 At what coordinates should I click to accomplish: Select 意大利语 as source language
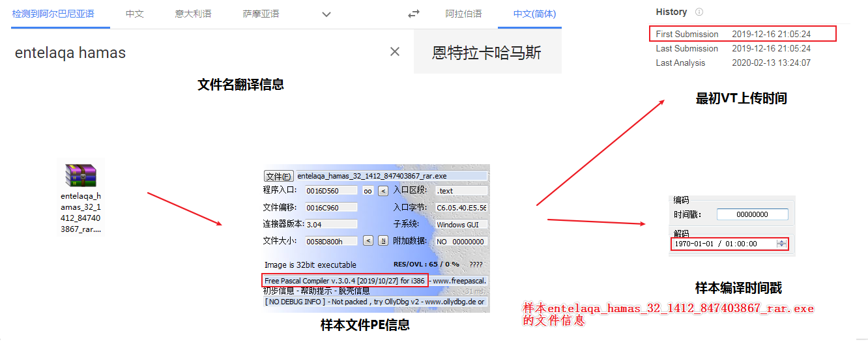coord(193,14)
